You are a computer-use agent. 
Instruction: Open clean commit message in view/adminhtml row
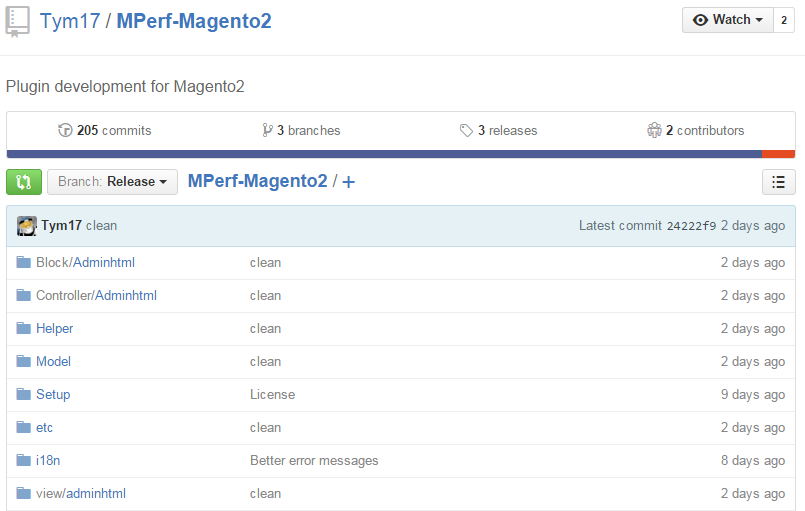(265, 494)
